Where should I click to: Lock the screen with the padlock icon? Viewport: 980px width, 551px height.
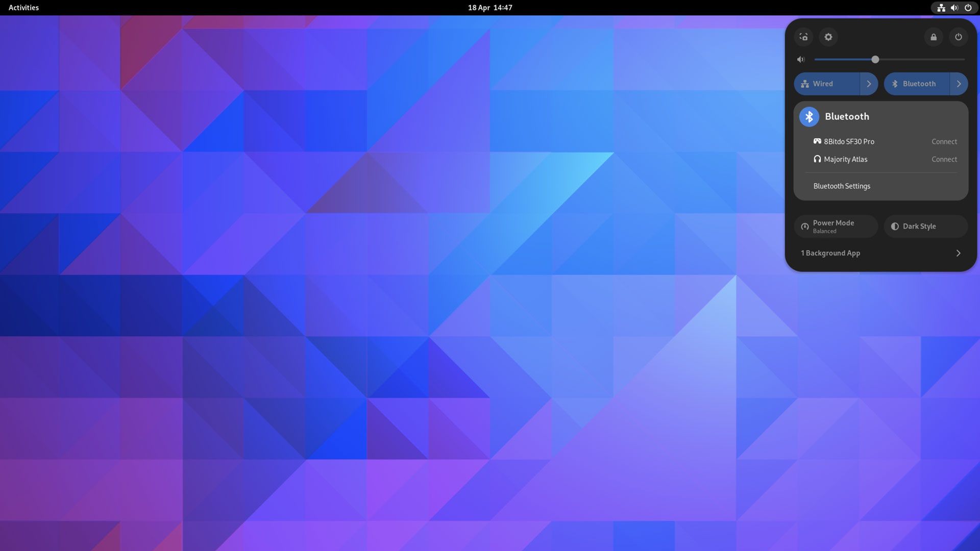click(x=934, y=37)
